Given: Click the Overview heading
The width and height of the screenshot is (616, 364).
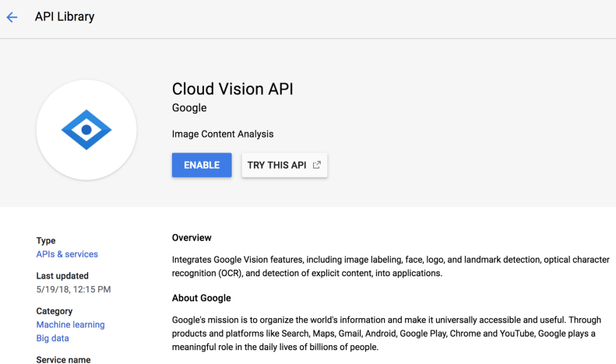Looking at the screenshot, I should 192,238.
